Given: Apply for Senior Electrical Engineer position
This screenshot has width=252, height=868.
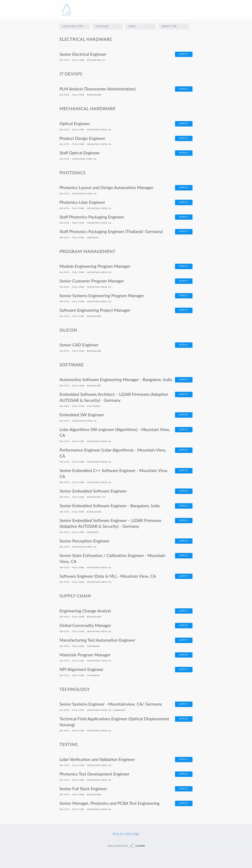Looking at the screenshot, I should coord(183,54).
